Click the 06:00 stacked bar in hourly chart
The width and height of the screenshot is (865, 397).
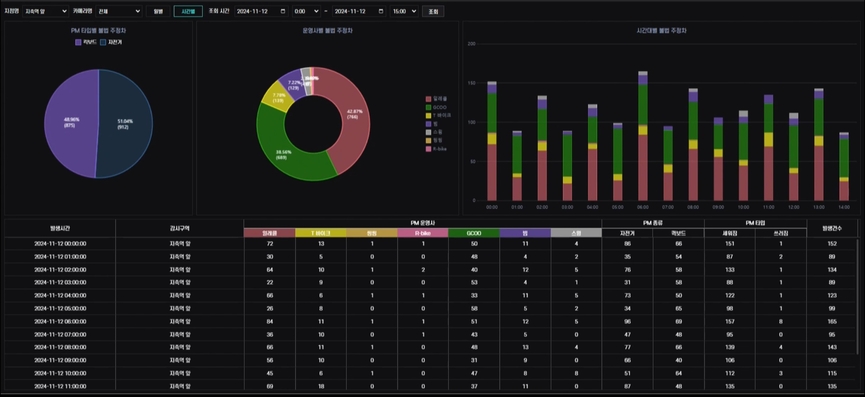tap(643, 136)
